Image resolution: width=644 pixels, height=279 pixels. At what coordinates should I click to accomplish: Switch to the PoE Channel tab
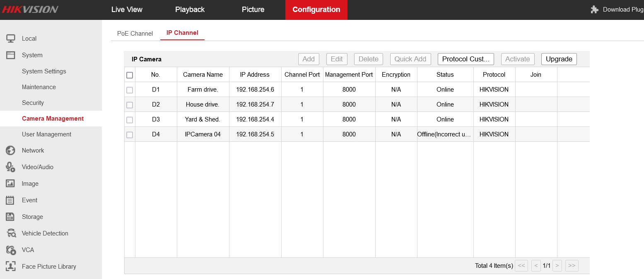pyautogui.click(x=135, y=33)
